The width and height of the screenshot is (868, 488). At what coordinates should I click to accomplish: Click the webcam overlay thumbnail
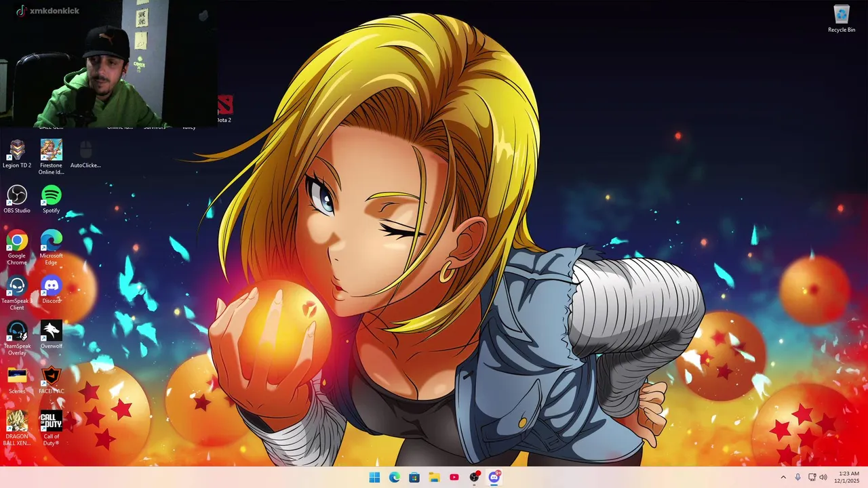(x=108, y=64)
